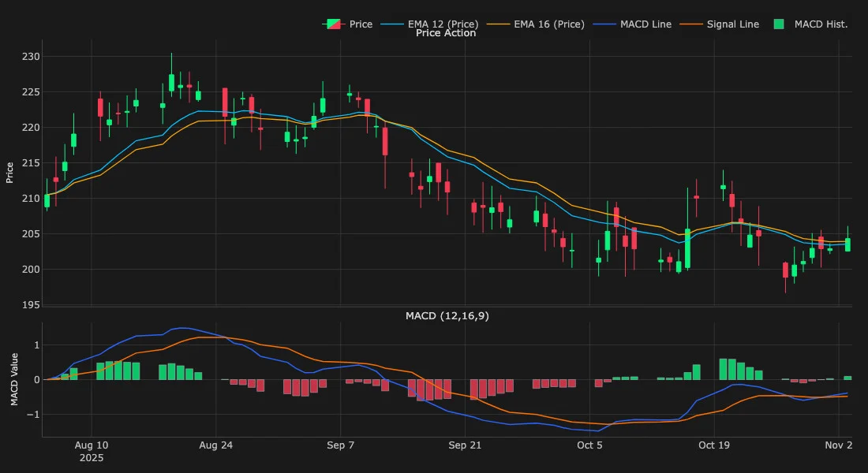Toggle the MACD Line legend entry
Image resolution: width=868 pixels, height=473 pixels.
click(x=632, y=24)
